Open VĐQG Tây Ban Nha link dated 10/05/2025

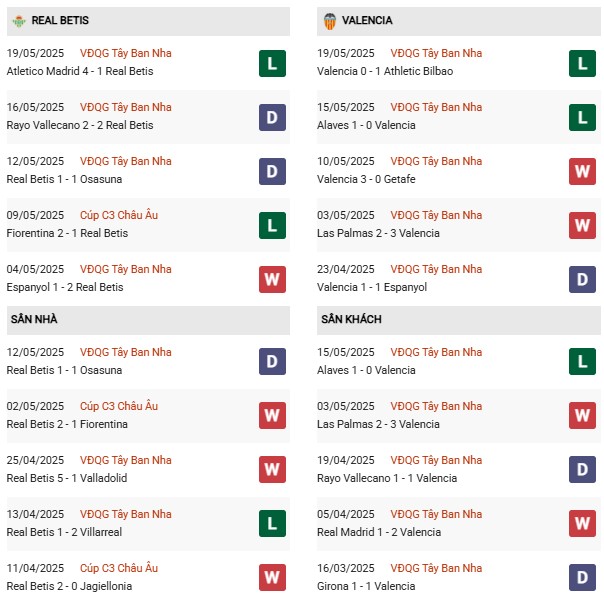coord(436,161)
